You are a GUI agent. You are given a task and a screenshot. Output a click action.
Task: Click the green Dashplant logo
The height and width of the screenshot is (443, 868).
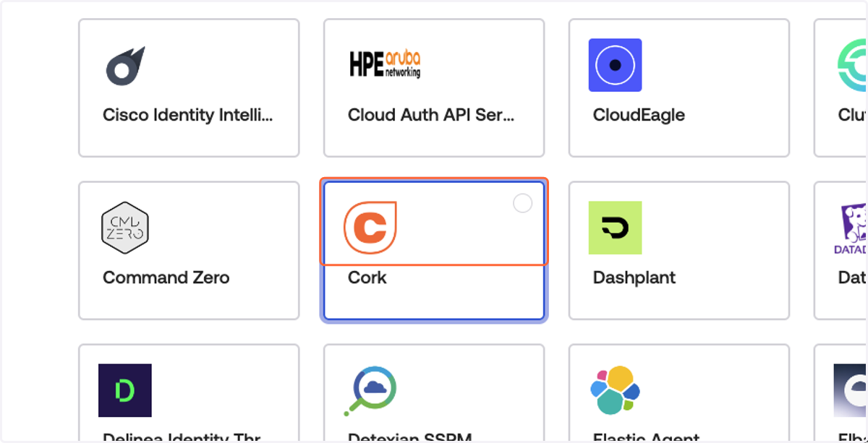[615, 228]
